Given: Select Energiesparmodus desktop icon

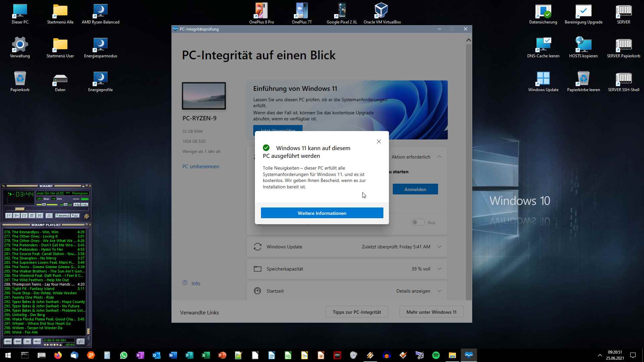Looking at the screenshot, I should point(100,48).
